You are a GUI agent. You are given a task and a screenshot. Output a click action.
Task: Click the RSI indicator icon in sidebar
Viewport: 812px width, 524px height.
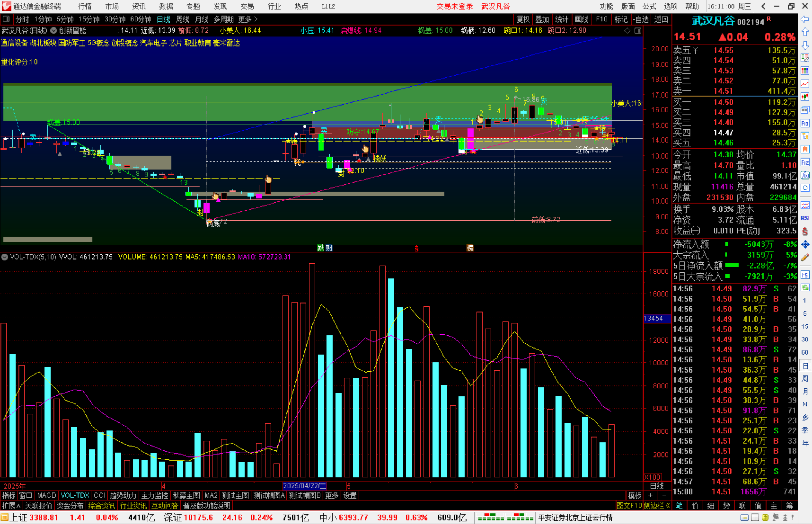(x=805, y=218)
